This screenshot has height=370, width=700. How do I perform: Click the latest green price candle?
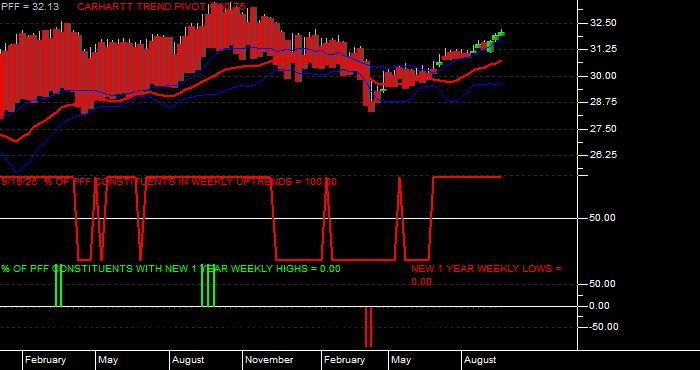(501, 34)
